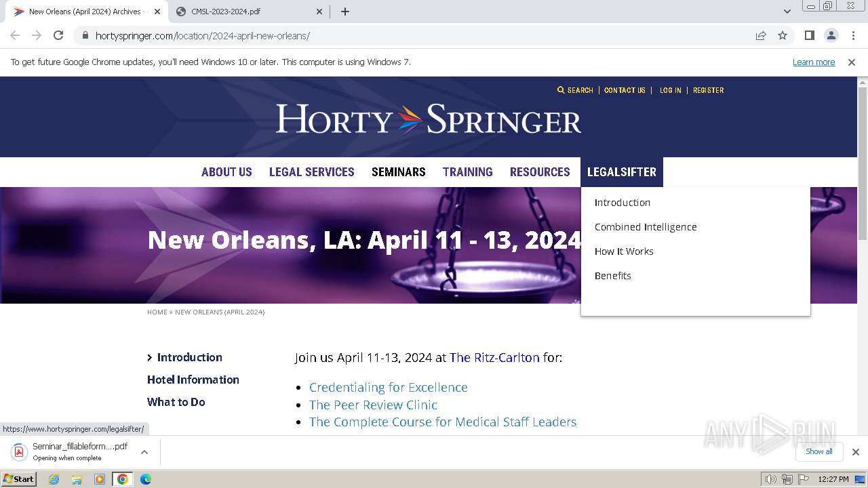Open the ABOUT US menu

[x=226, y=172]
